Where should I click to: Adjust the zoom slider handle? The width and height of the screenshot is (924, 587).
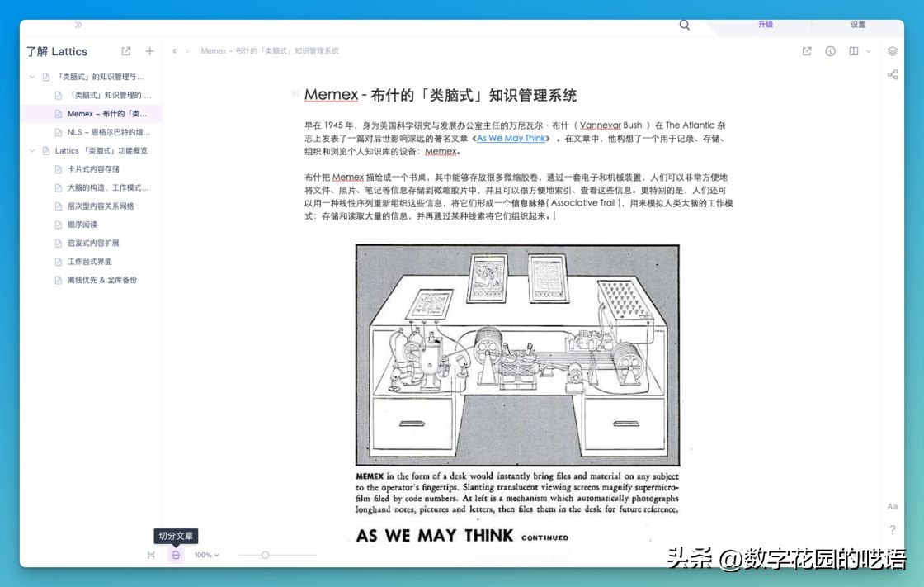pyautogui.click(x=265, y=555)
